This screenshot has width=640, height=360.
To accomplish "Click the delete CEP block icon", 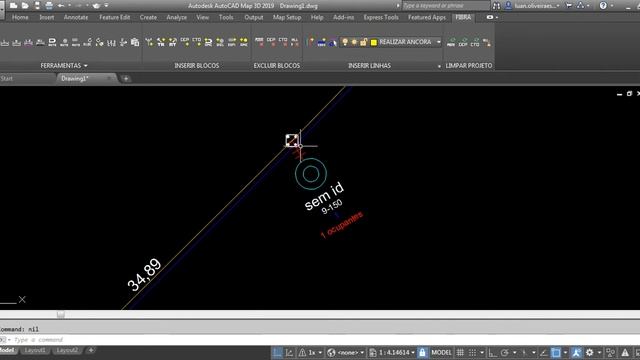I will (271, 42).
